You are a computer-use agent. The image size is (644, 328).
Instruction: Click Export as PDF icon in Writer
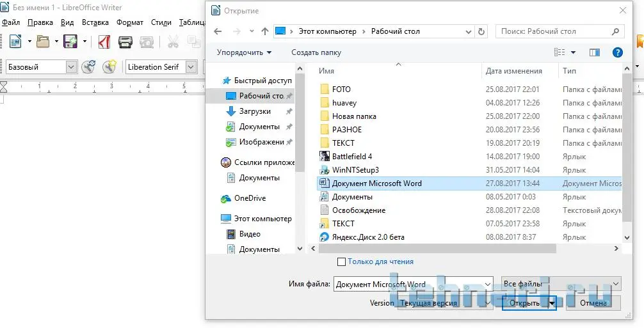(x=104, y=42)
